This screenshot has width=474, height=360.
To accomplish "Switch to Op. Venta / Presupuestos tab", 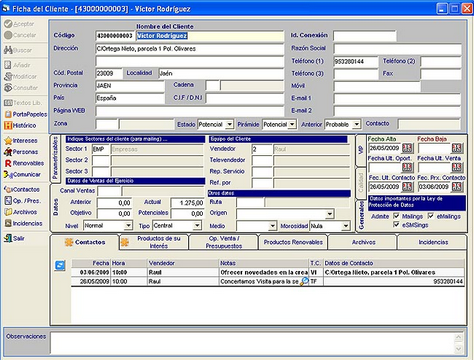I will click(224, 242).
